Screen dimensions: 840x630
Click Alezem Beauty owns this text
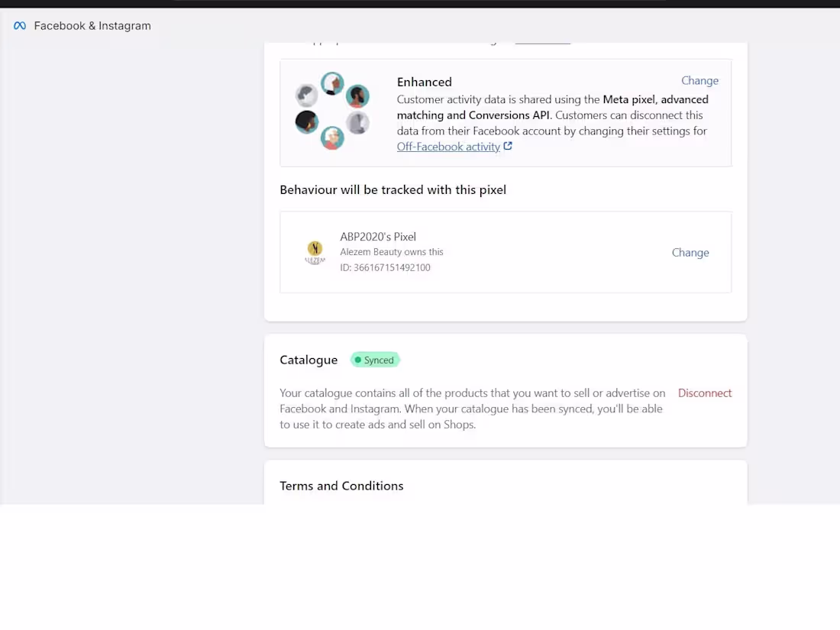(x=392, y=252)
